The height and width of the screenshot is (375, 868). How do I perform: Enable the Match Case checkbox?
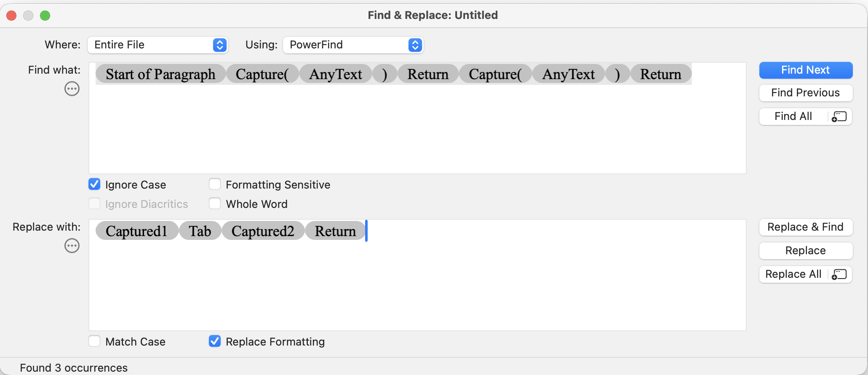coord(94,341)
